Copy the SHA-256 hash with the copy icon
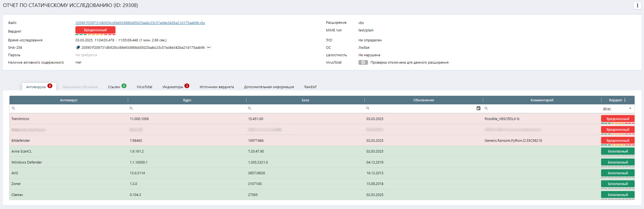Viewport: 644px width, 209px height. (78, 48)
